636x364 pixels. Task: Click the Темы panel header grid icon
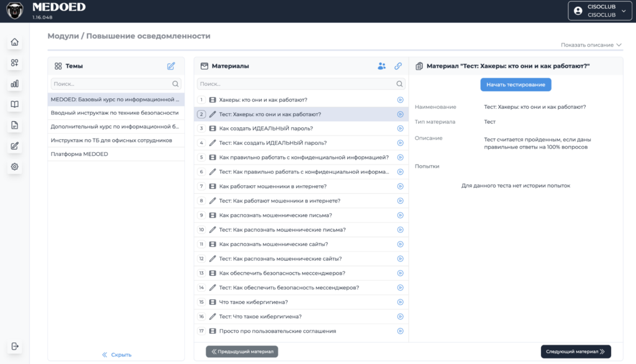click(x=58, y=66)
